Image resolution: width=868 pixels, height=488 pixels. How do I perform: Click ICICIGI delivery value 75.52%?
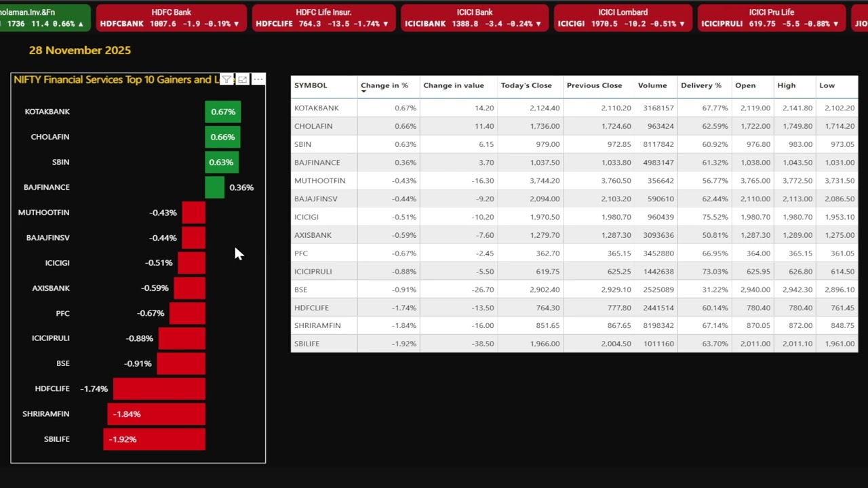pos(714,217)
